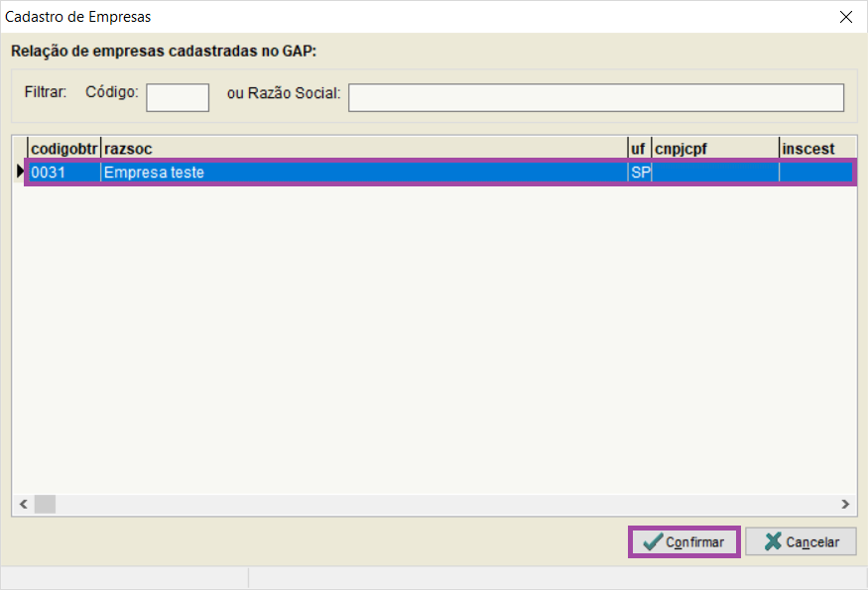Sort by the razsoc column header
The width and height of the screenshot is (868, 590).
click(363, 148)
